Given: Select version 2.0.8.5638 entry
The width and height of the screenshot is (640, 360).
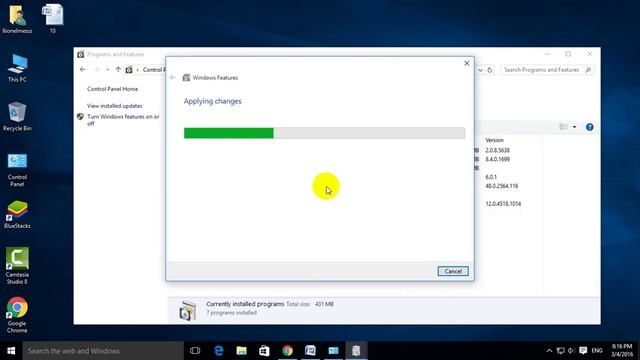Looking at the screenshot, I should click(x=497, y=150).
